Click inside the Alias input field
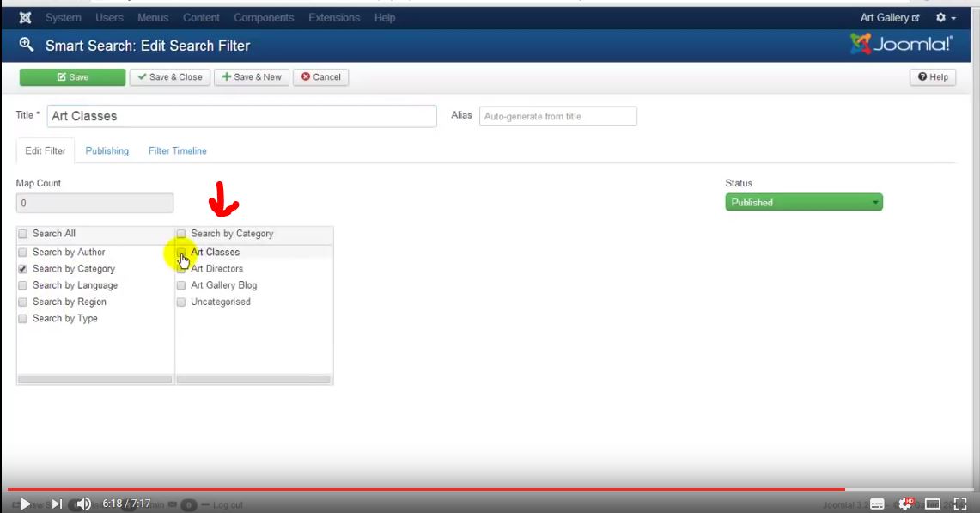The width and height of the screenshot is (980, 513). (x=558, y=116)
